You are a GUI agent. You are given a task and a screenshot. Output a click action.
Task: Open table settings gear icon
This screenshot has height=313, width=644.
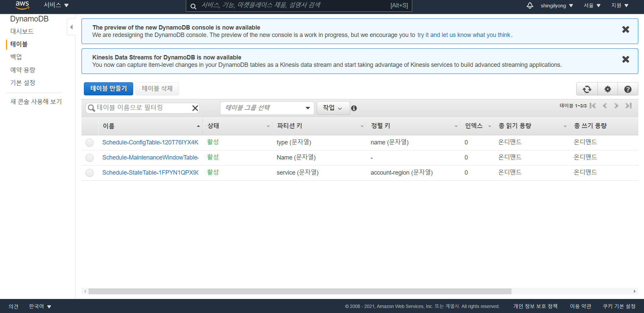607,89
